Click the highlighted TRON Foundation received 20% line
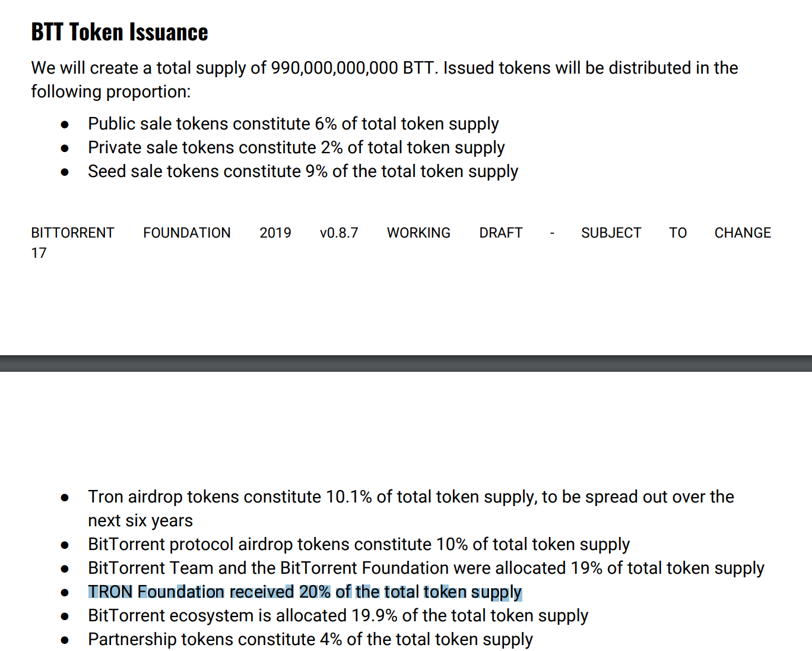812x651 pixels. [305, 592]
